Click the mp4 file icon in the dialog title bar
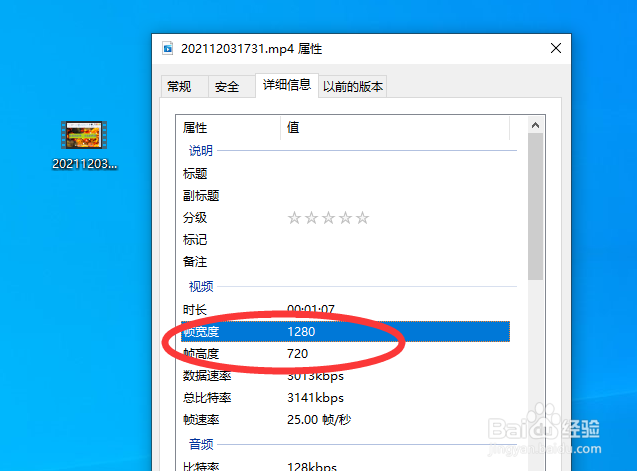The image size is (637, 471). coord(168,48)
